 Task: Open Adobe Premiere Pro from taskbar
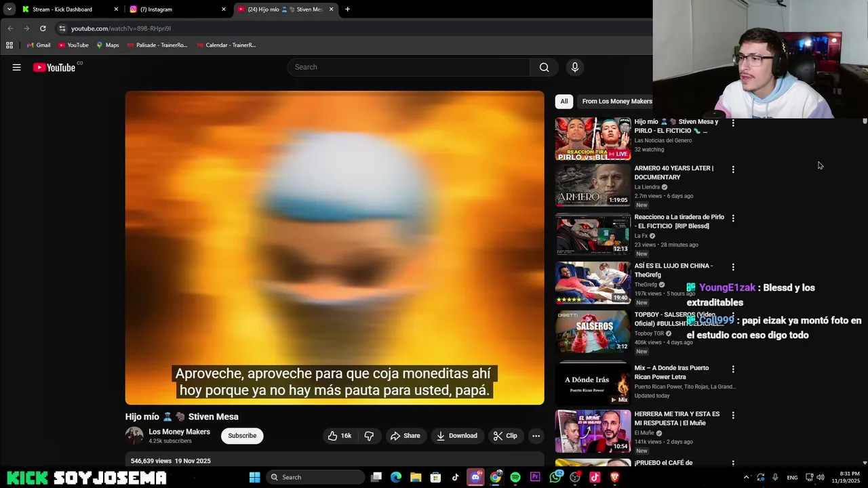pos(535,477)
